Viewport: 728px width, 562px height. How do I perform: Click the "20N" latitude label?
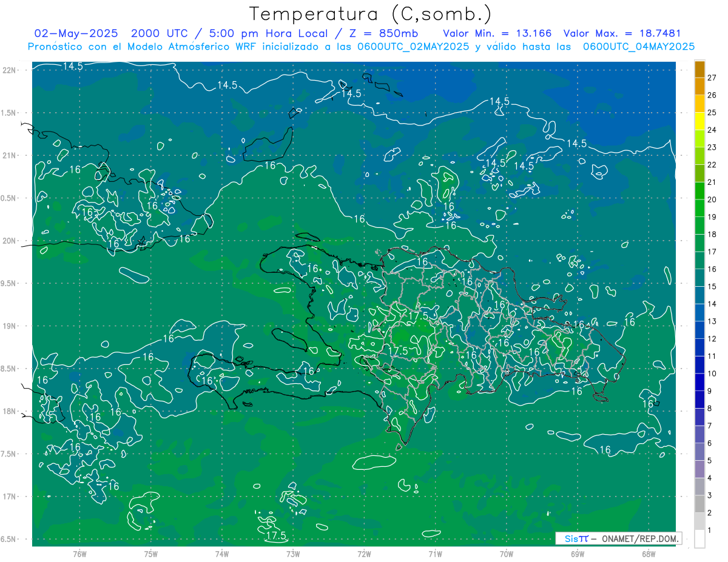coord(10,241)
